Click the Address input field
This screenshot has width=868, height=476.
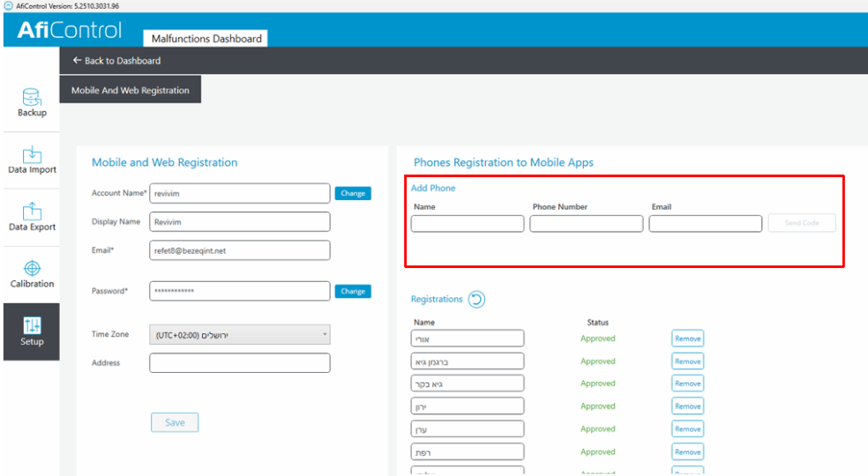click(239, 363)
